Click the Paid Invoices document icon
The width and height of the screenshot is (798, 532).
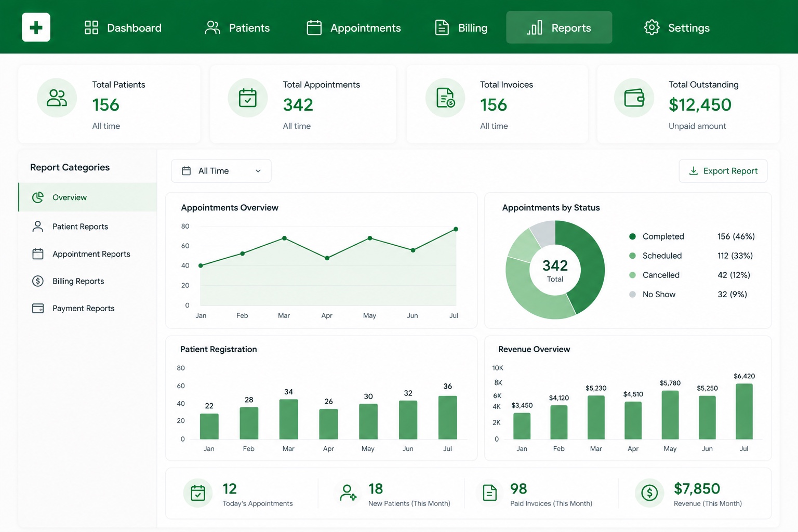(x=489, y=493)
